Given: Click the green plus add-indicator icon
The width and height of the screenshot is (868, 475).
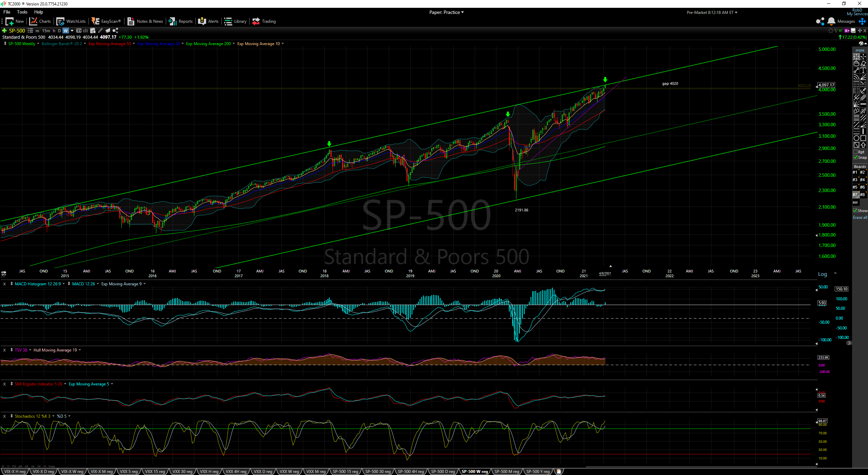Looking at the screenshot, I should tap(4, 31).
